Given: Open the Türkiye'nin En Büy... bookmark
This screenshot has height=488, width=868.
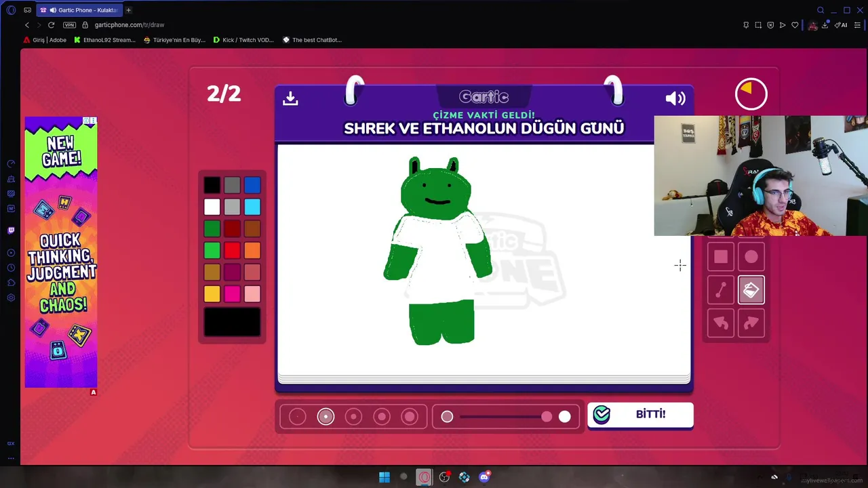Looking at the screenshot, I should point(175,40).
